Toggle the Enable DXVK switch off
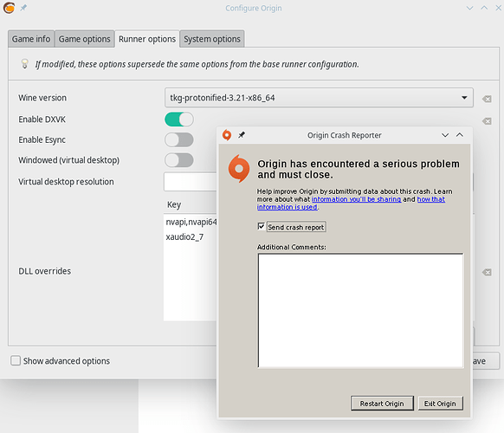The image size is (504, 433). tap(179, 120)
